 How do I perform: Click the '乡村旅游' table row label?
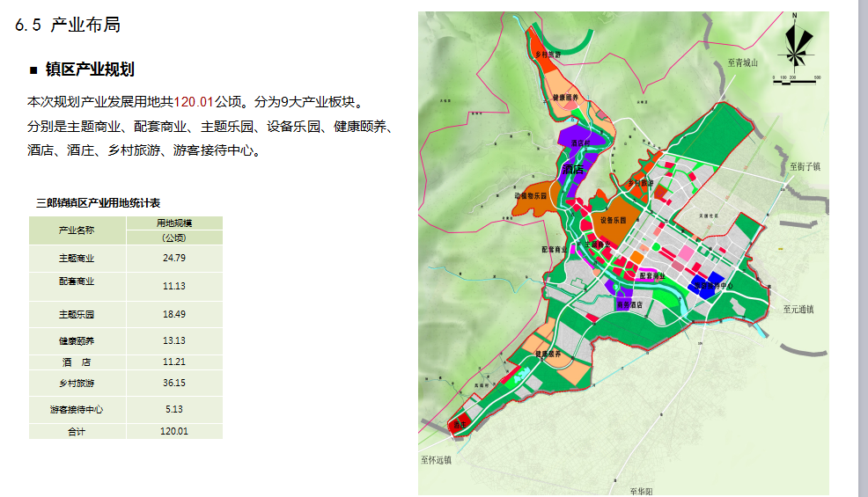(x=77, y=383)
